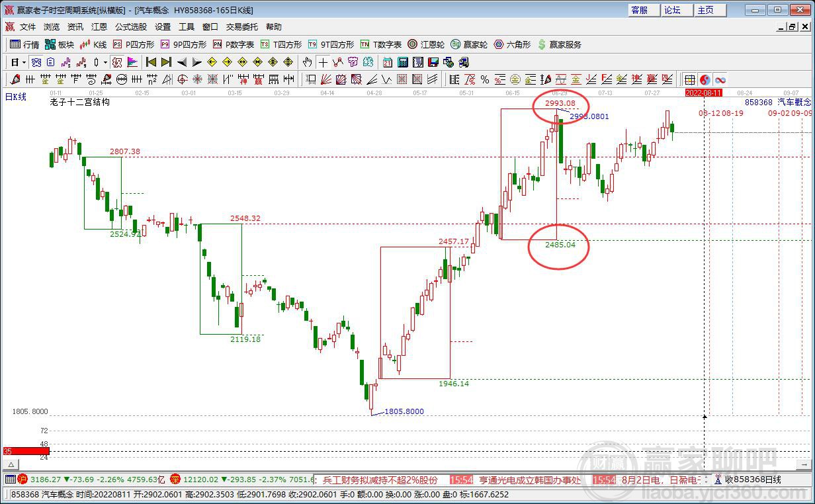Screen dimensions: 815x504
Task: Open the 公式选股 menu
Action: point(131,27)
